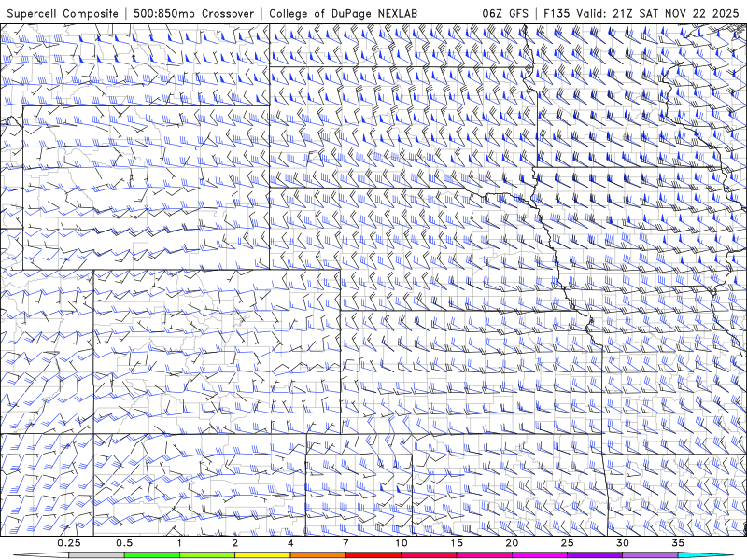Image resolution: width=747 pixels, height=560 pixels.
Task: Click the 'College of DuPage NEXLAB' label
Action: point(343,13)
